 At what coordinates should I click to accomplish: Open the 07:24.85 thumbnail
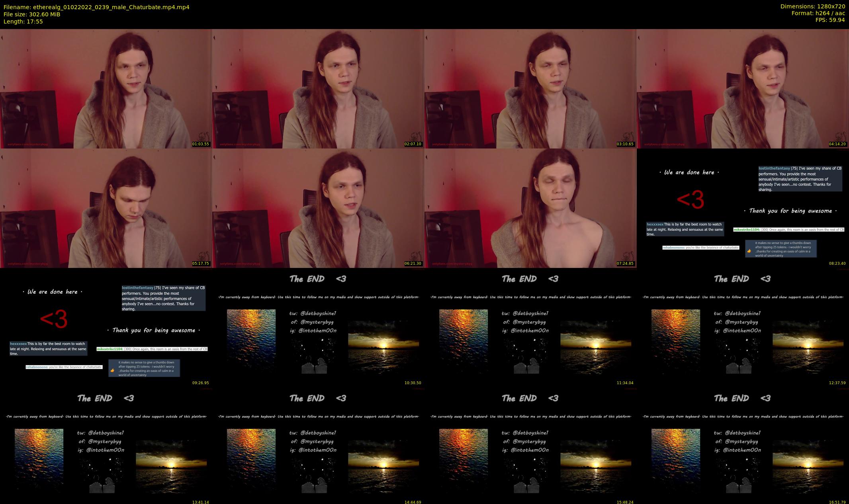[530, 208]
